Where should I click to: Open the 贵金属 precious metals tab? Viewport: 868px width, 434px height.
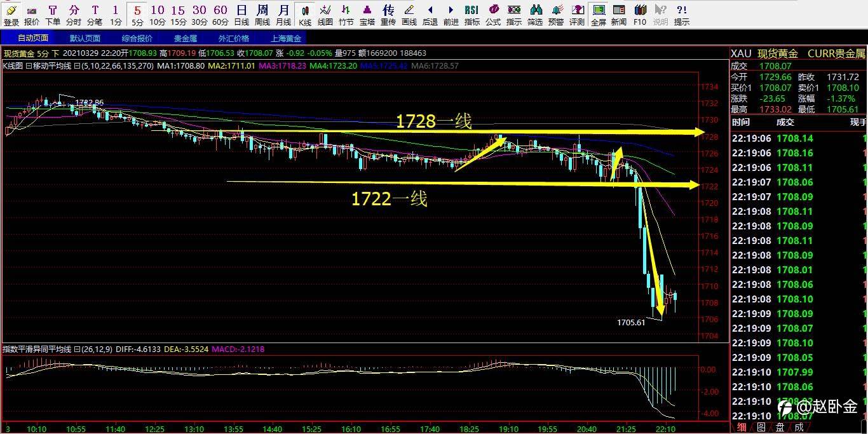point(186,38)
